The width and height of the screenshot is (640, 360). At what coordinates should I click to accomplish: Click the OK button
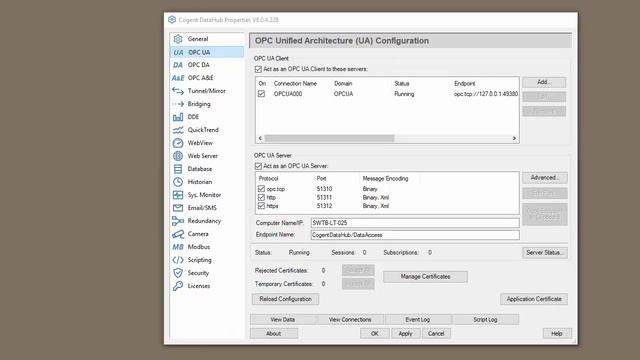[375, 333]
